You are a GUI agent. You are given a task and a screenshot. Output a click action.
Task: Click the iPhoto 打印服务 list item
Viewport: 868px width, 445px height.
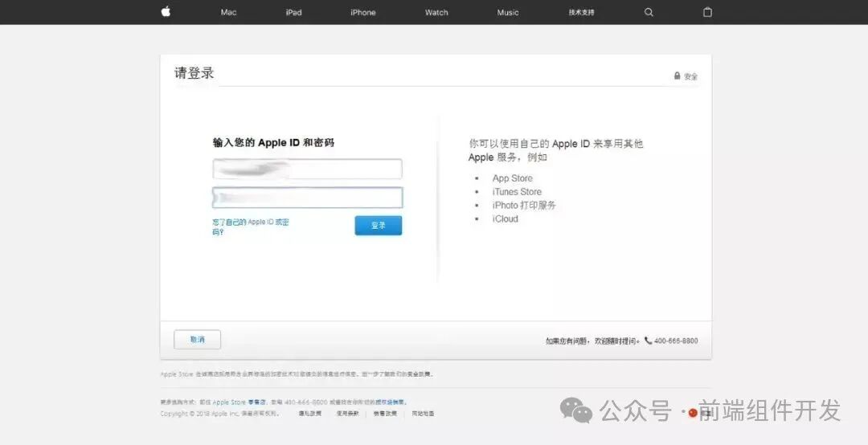524,206
